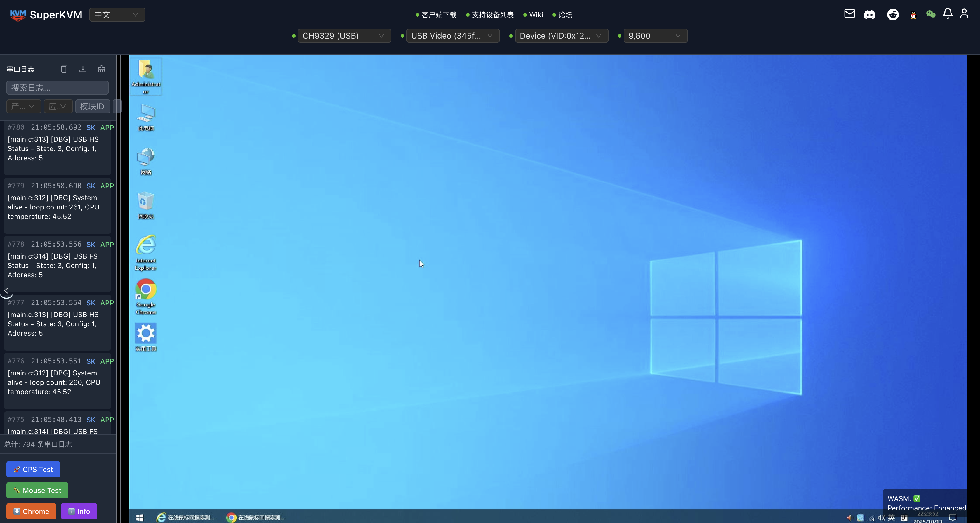The width and height of the screenshot is (980, 523).
Task: Click the copy logs icon
Action: pyautogui.click(x=64, y=69)
